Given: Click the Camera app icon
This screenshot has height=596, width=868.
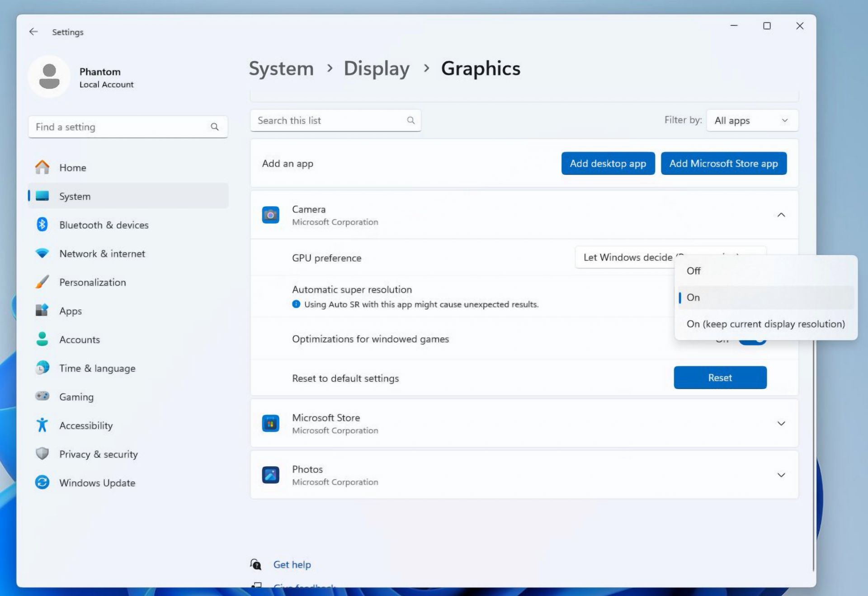Looking at the screenshot, I should click(x=270, y=214).
